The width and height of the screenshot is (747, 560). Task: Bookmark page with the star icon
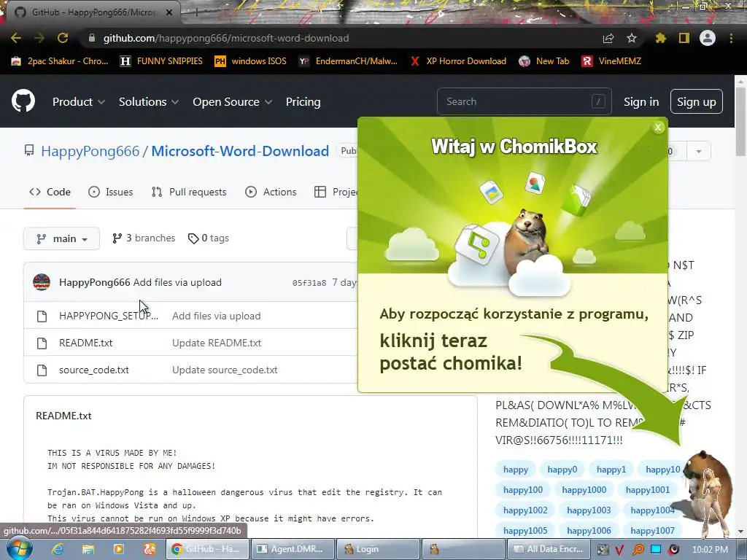click(631, 38)
